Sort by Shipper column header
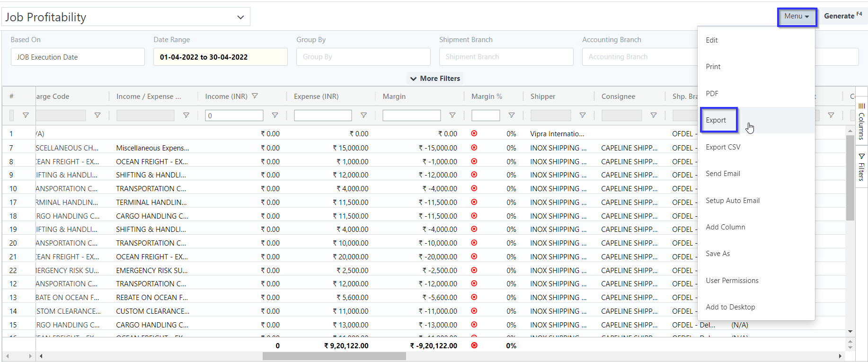868x362 pixels. point(543,97)
